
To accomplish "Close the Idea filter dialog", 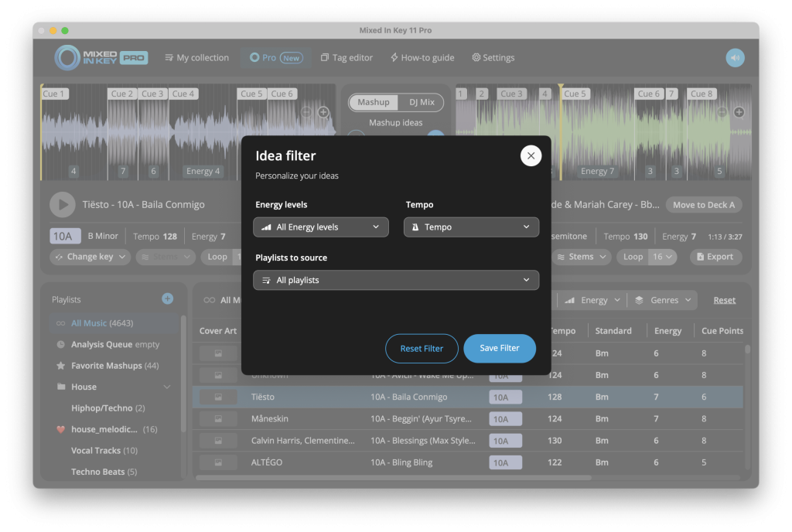I will click(531, 155).
